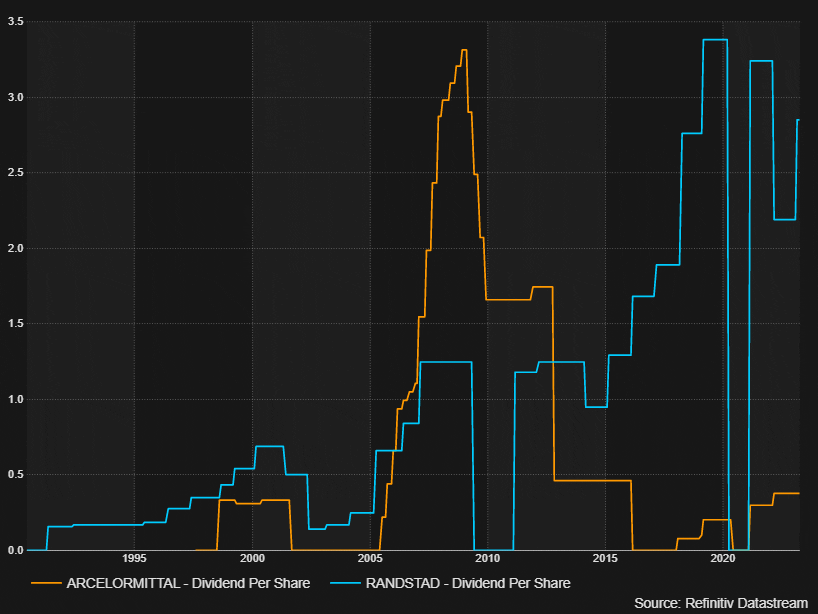Viewport: 818px width, 614px height.
Task: Click the 1995 x-axis label
Action: click(x=135, y=559)
